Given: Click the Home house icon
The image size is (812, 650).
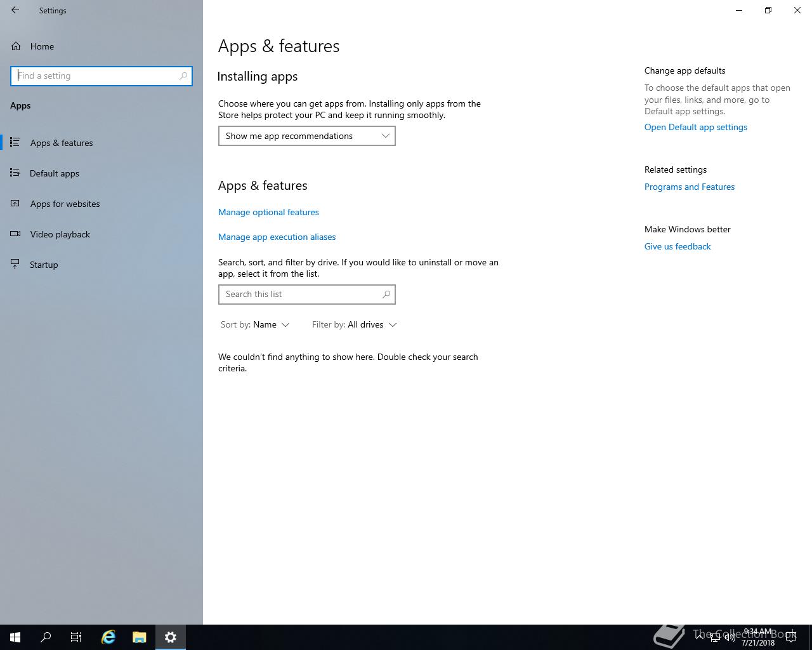Looking at the screenshot, I should click(x=16, y=46).
